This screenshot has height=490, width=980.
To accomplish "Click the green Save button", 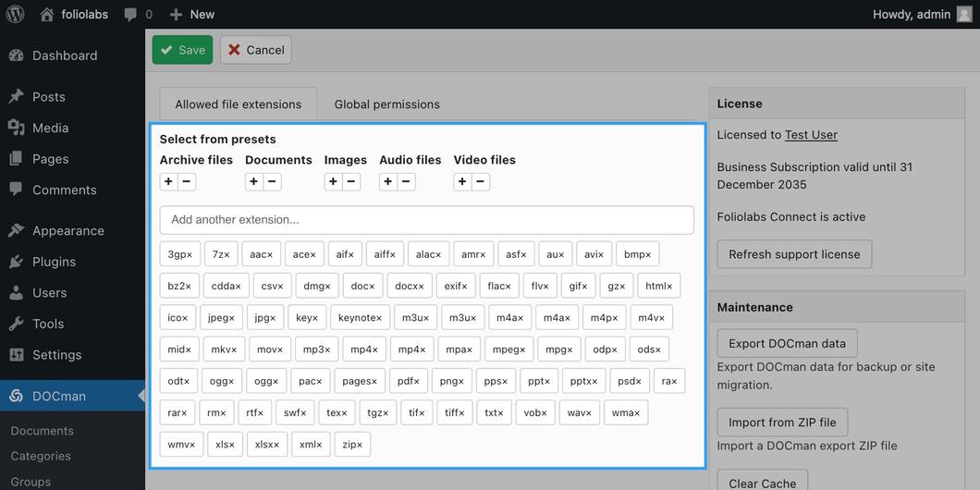I will click(182, 50).
